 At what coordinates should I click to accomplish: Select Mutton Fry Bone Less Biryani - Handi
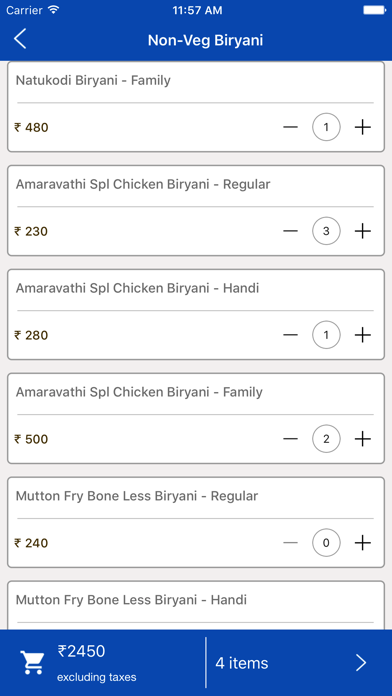(131, 600)
